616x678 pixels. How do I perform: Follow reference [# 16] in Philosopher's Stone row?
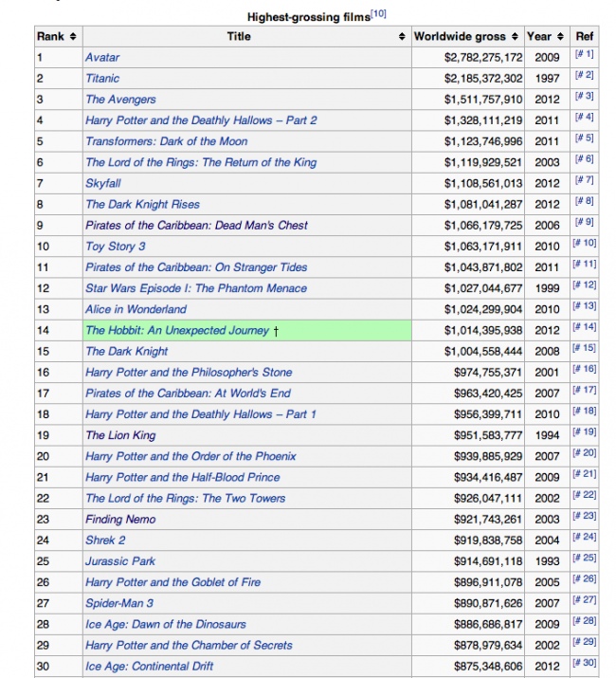585,369
